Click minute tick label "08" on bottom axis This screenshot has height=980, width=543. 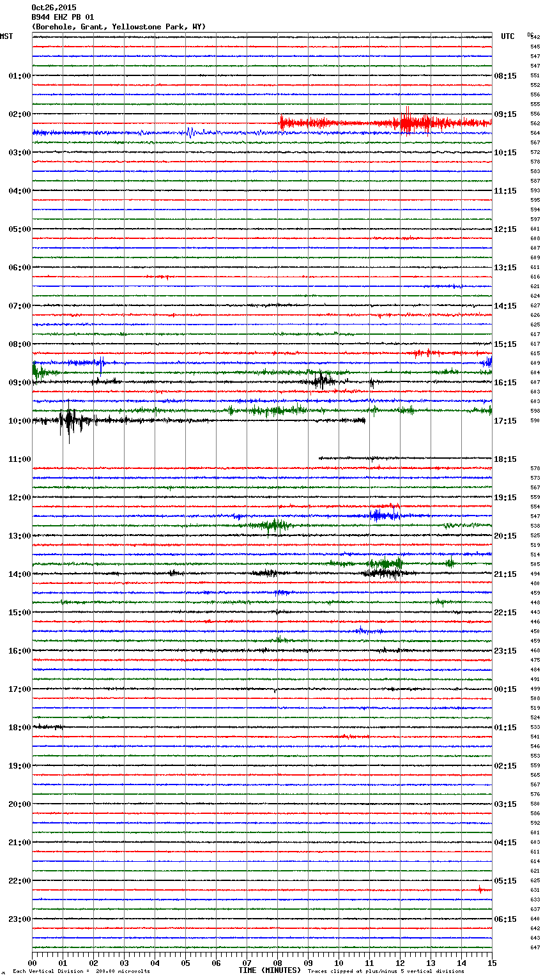tap(277, 963)
